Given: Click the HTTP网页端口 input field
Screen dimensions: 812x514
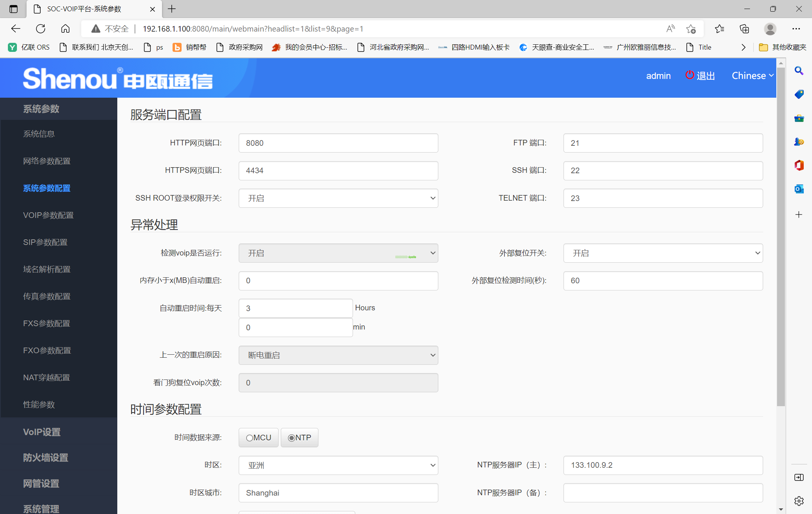Looking at the screenshot, I should 338,143.
